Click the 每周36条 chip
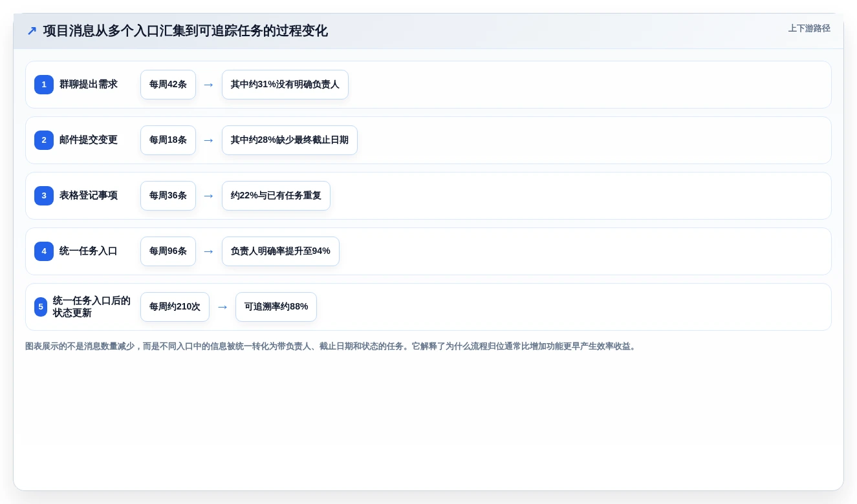The height and width of the screenshot is (504, 857). (168, 196)
